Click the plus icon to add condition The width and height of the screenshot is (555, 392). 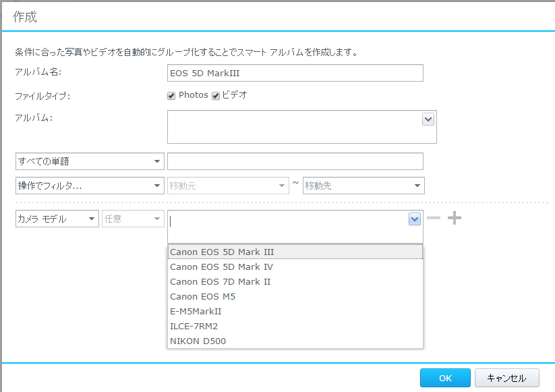pyautogui.click(x=455, y=219)
